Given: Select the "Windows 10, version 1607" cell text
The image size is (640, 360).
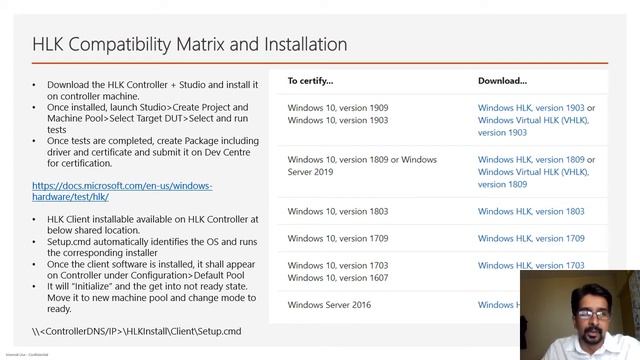Looking at the screenshot, I should pyautogui.click(x=338, y=278).
